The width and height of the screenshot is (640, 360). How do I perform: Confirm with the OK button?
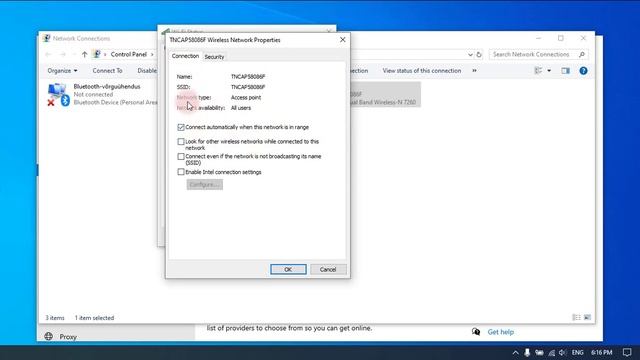pos(288,269)
